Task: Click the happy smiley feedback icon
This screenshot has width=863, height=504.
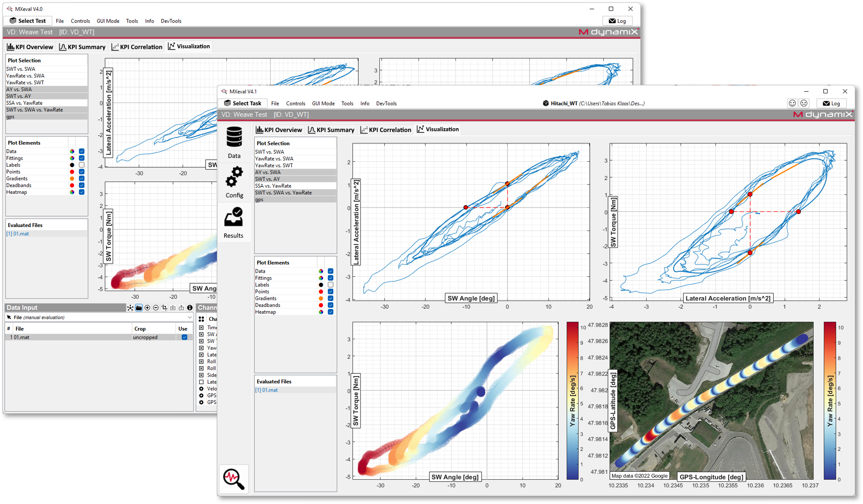Action: pos(792,103)
